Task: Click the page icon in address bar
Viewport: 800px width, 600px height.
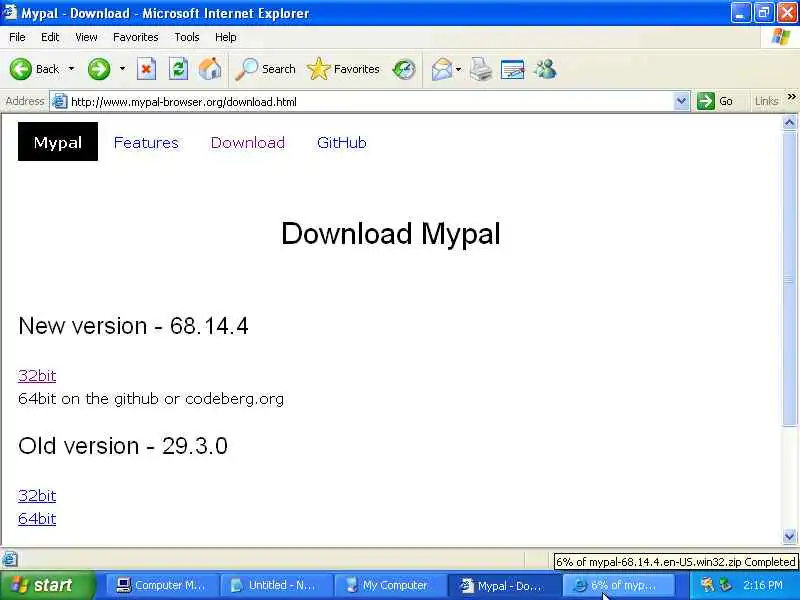Action: coord(60,101)
